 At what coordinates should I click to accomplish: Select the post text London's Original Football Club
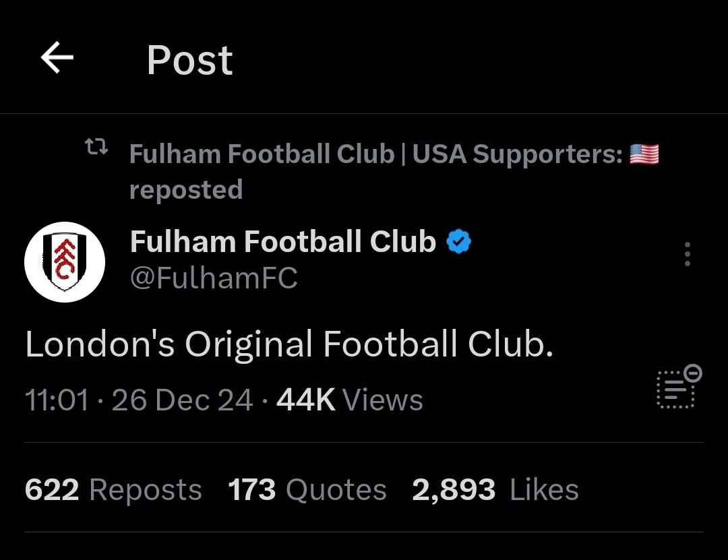point(289,344)
